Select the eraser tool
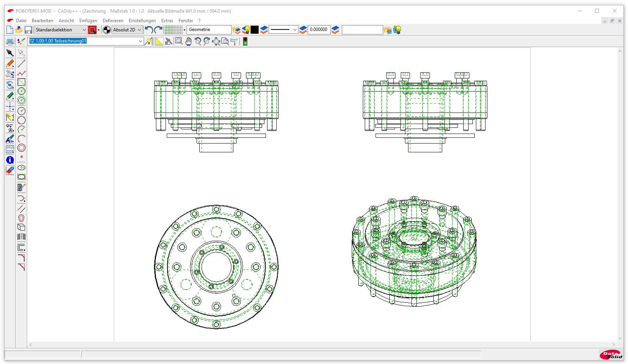The height and width of the screenshot is (364, 628). (x=10, y=170)
